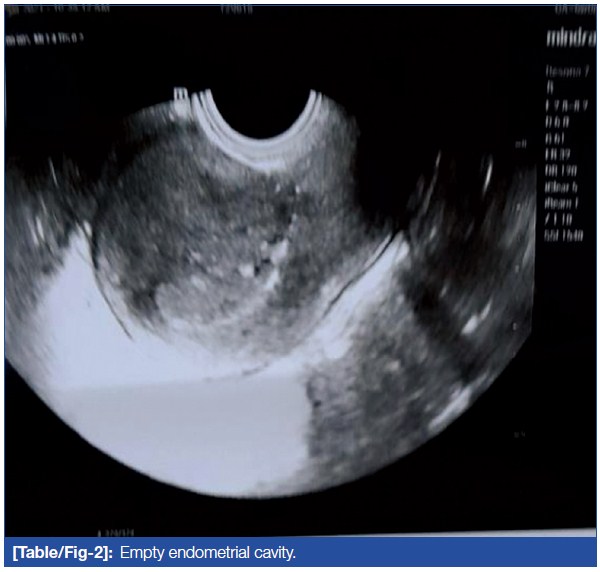Click the B mode label under Resona 7
Screen dimensions: 600x572
[x=549, y=86]
